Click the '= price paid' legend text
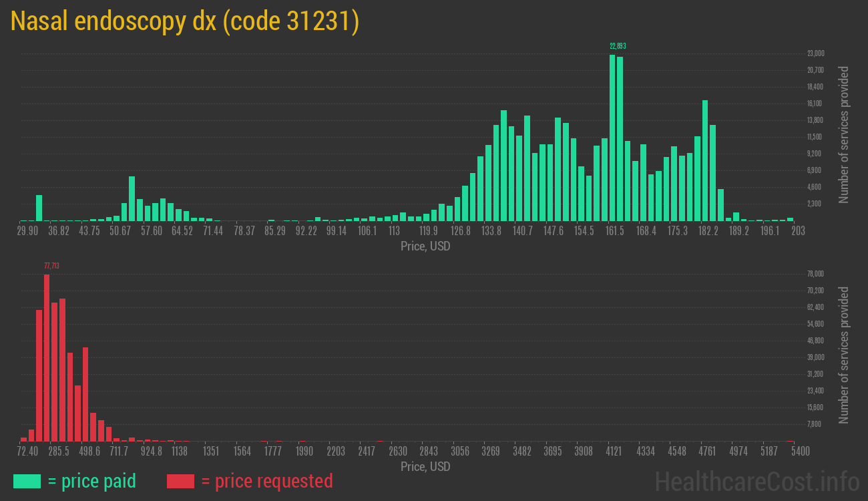This screenshot has height=501, width=868. click(92, 481)
